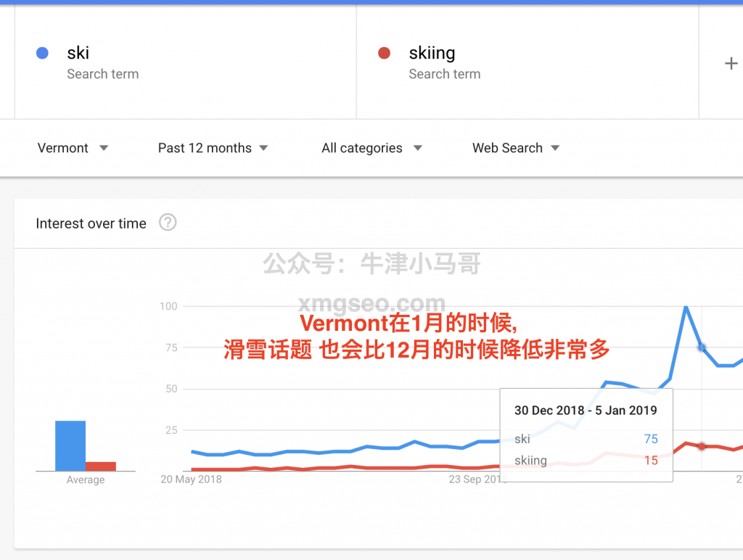
Task: Edit the ski search term
Action: (78, 53)
